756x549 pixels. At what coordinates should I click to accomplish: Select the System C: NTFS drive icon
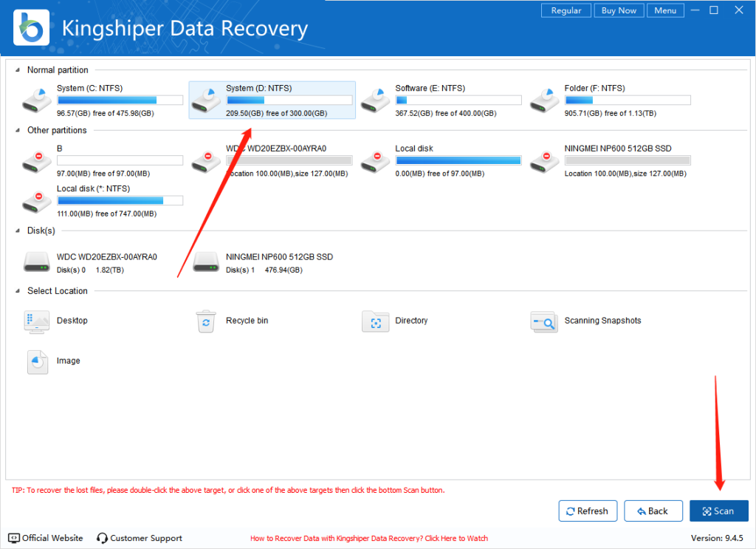37,100
